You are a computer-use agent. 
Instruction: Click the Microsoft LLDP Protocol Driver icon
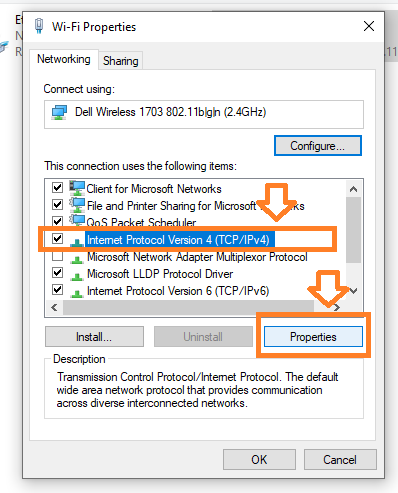pos(77,276)
